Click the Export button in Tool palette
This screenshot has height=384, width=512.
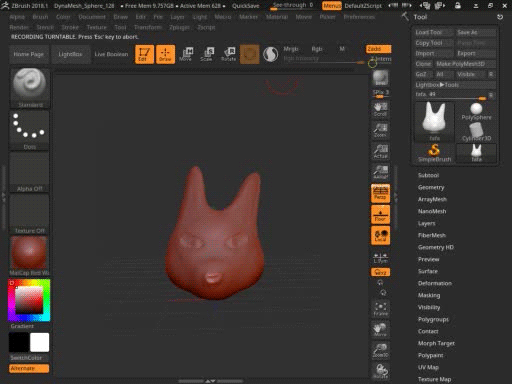pos(475,53)
